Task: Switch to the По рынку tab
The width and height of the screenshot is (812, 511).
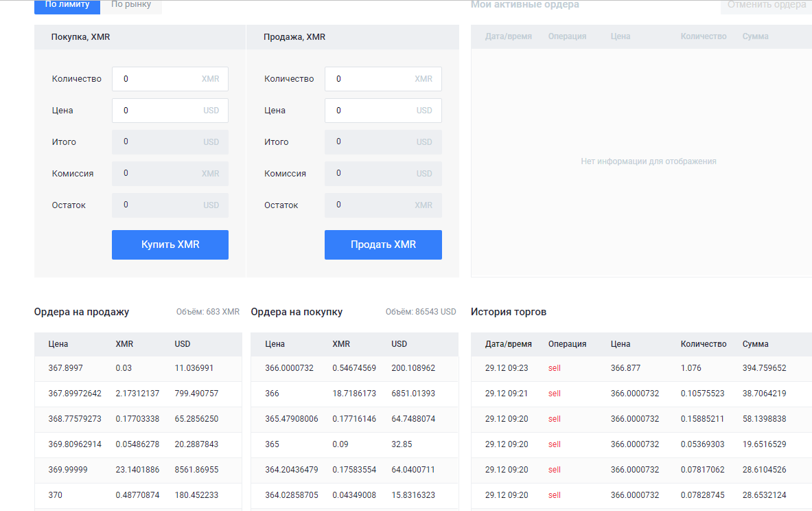Action: click(x=131, y=5)
